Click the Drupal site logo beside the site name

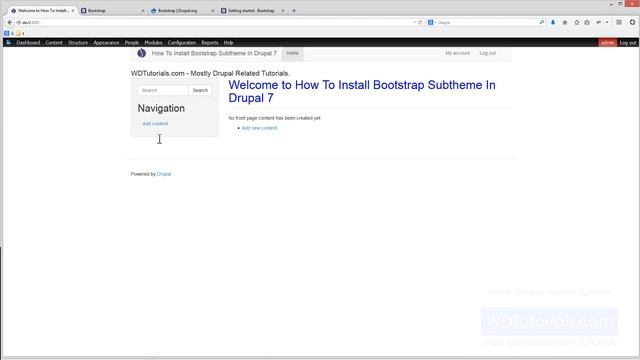142,53
